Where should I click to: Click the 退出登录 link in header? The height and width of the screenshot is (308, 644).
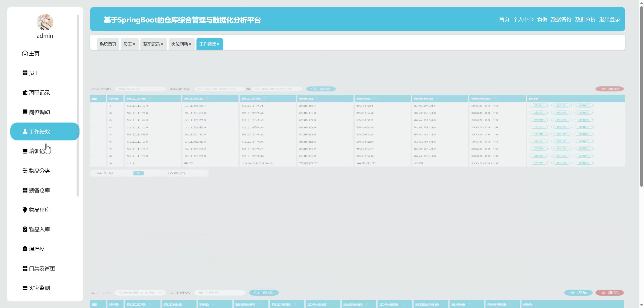tap(609, 19)
